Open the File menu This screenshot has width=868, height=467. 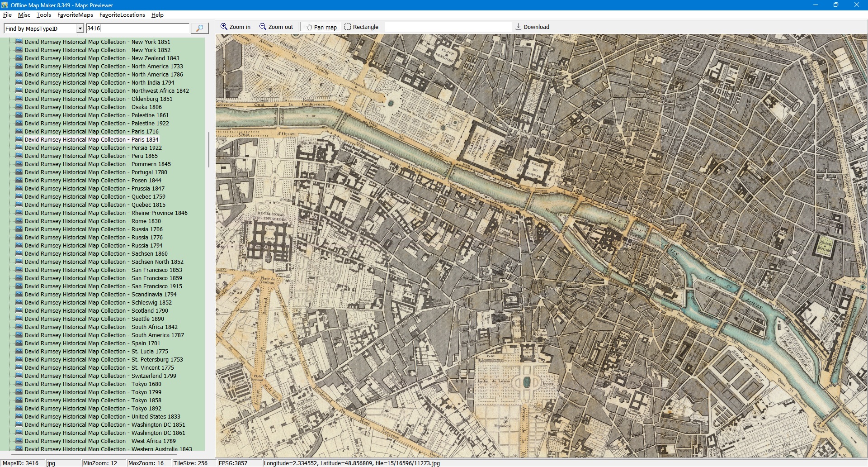(7, 15)
